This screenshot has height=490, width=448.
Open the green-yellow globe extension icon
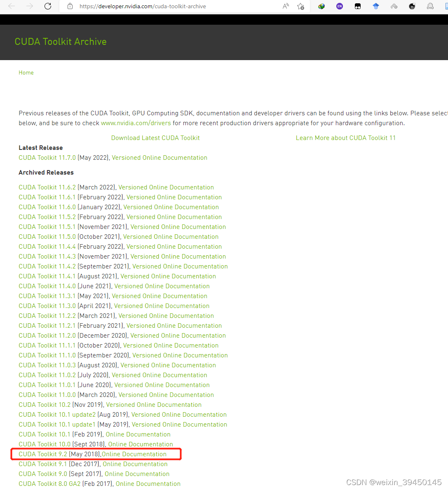tap(321, 6)
